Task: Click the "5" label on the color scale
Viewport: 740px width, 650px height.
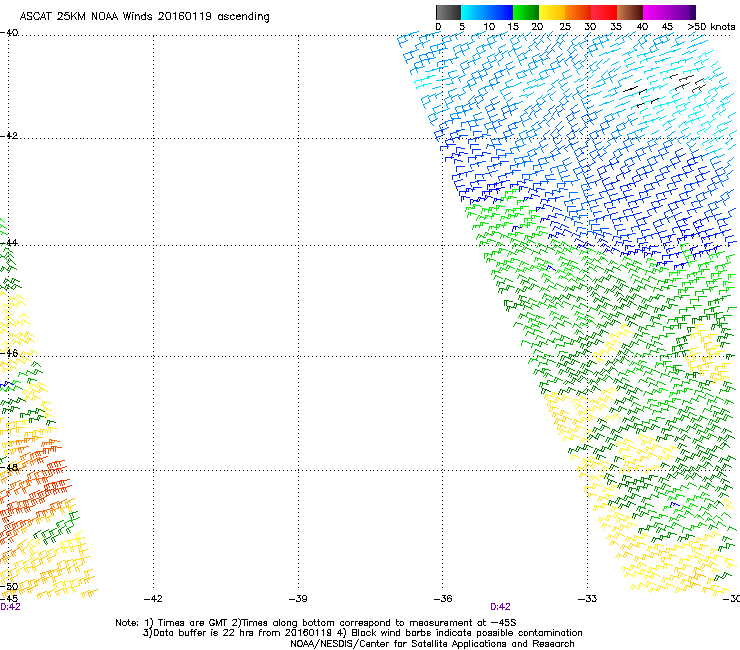Action: pos(462,27)
